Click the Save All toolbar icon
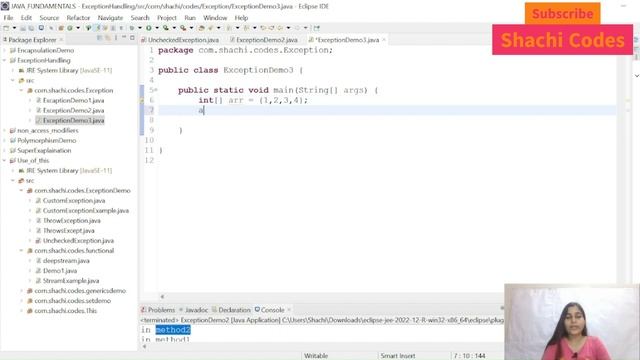The width and height of the screenshot is (640, 360). tap(31, 28)
